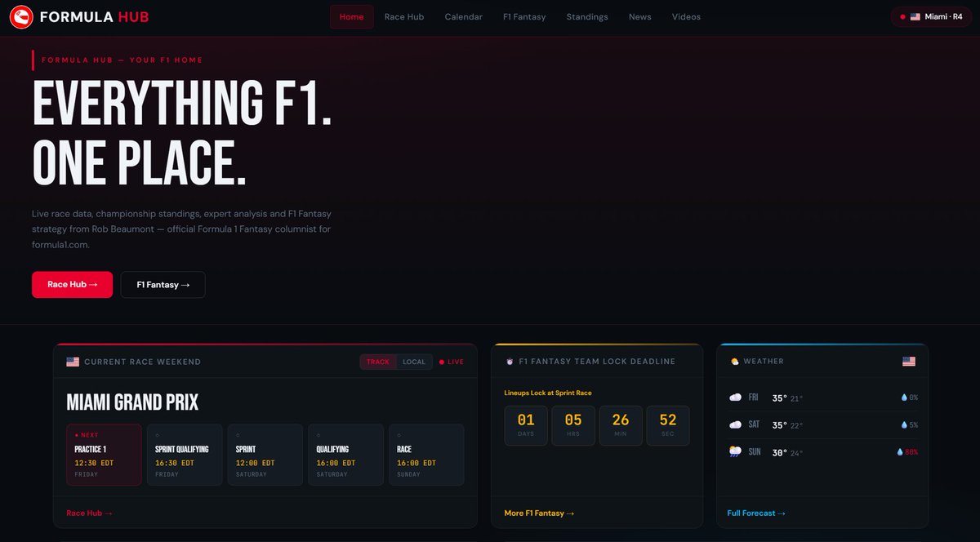Click the MIAMI GRAND PRIX title
The width and height of the screenshot is (980, 542).
point(132,402)
